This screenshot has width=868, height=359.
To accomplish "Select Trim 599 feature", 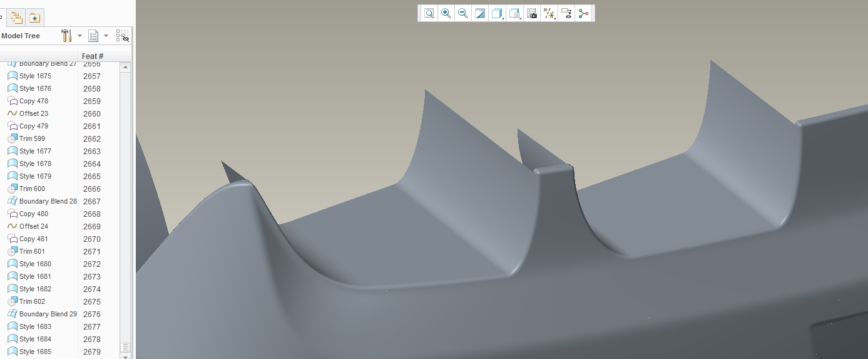I will [x=32, y=138].
